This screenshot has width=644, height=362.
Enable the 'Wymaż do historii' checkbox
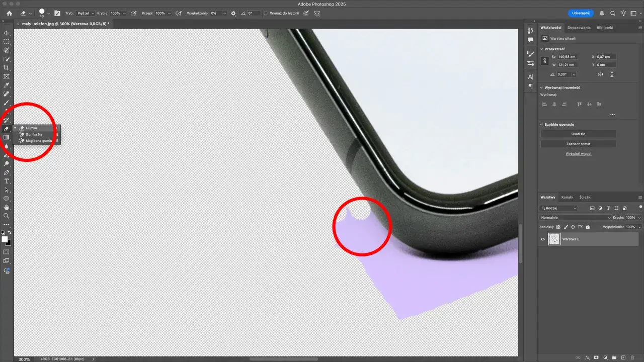click(266, 13)
